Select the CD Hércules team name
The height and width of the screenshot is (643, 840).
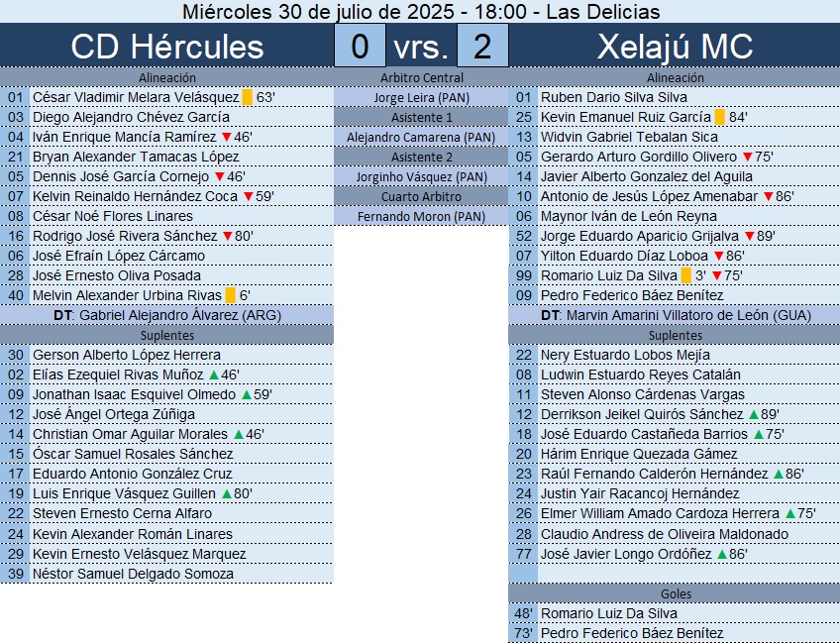[x=167, y=47]
